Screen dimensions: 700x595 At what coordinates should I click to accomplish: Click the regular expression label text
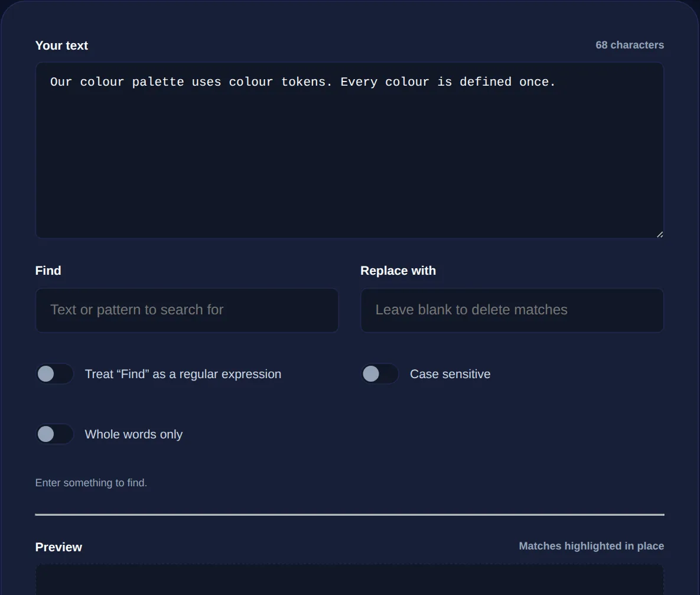(183, 374)
